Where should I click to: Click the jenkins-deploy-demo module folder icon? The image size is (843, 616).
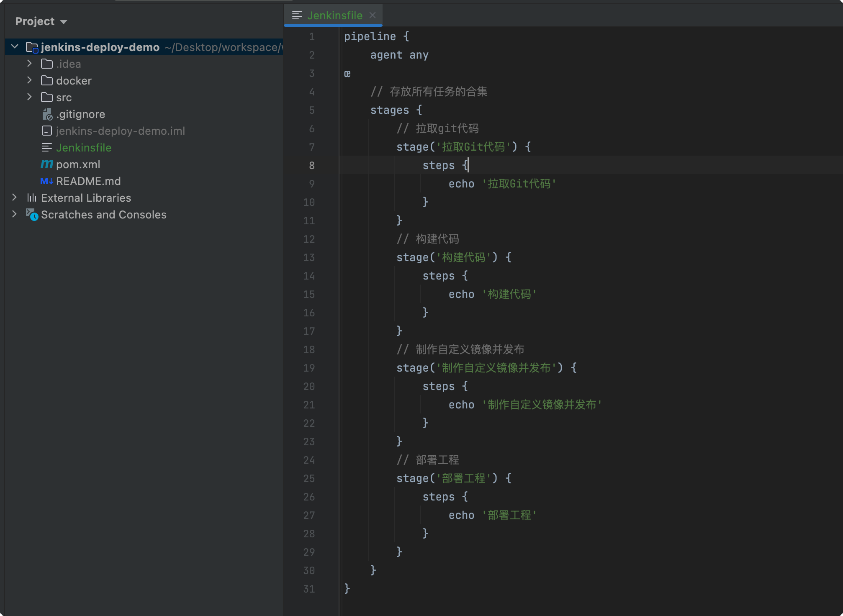[x=32, y=47]
